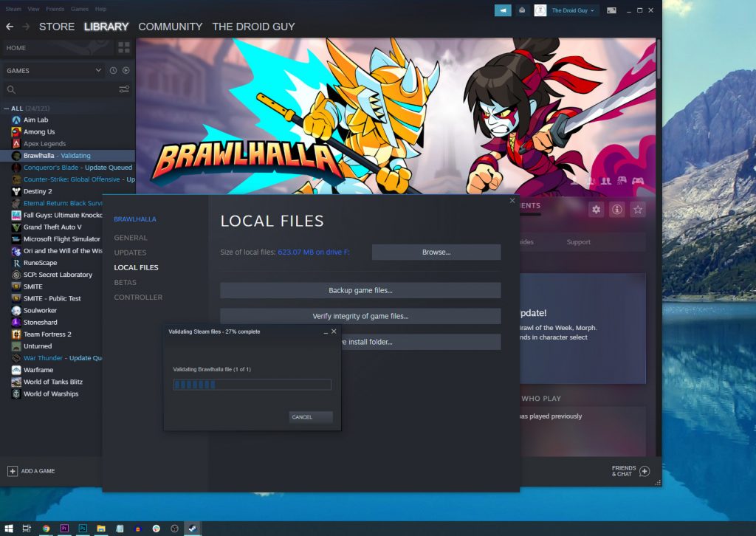Click the validation progress bar
Image resolution: width=756 pixels, height=536 pixels.
(252, 384)
